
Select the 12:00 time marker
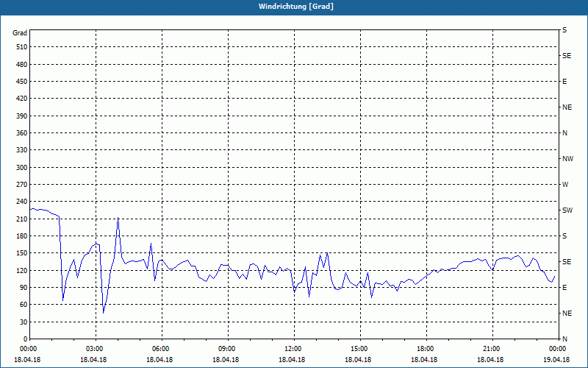(x=295, y=349)
